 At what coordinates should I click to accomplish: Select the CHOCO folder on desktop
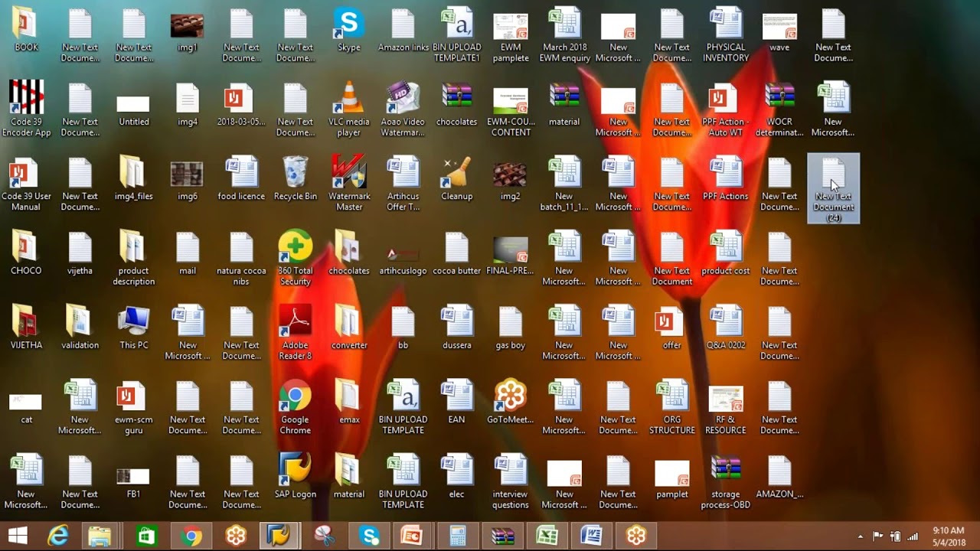(26, 253)
